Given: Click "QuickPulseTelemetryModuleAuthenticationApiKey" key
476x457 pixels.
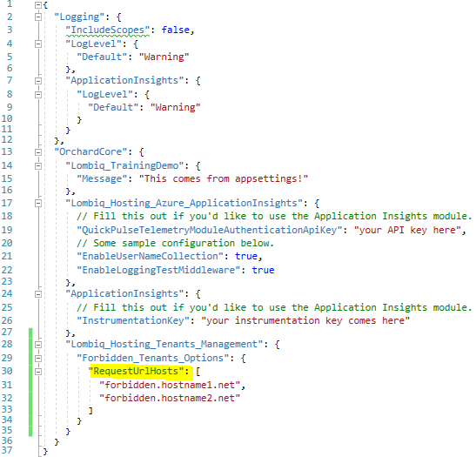Looking at the screenshot, I should point(210,230).
